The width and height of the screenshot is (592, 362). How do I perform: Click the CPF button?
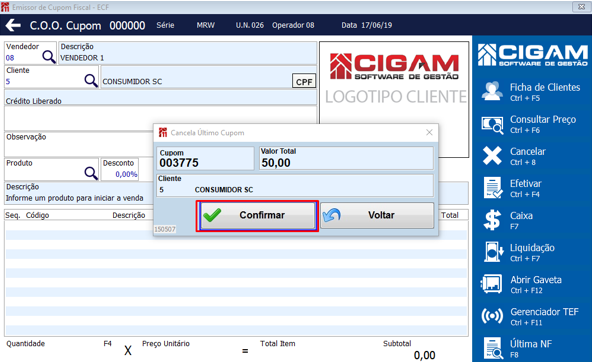click(x=304, y=82)
